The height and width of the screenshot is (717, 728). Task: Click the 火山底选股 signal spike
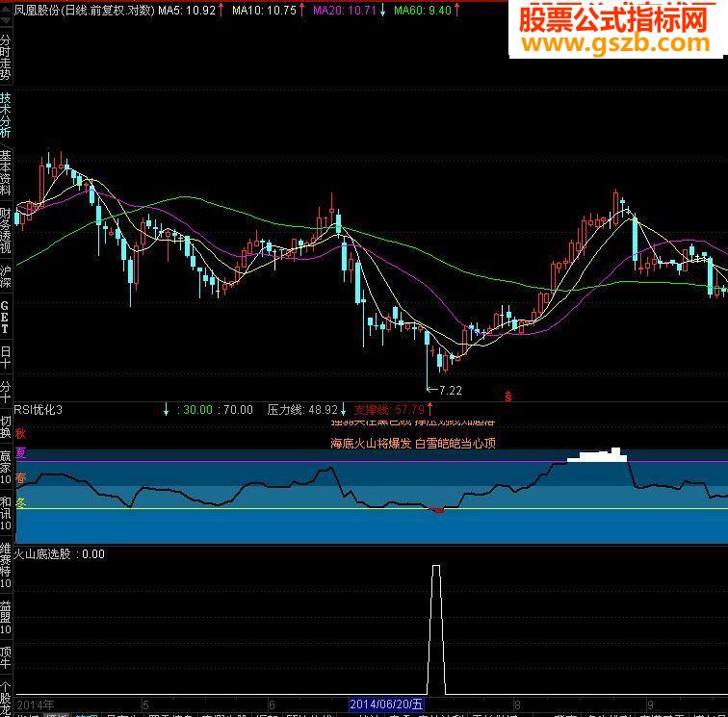[x=436, y=629]
